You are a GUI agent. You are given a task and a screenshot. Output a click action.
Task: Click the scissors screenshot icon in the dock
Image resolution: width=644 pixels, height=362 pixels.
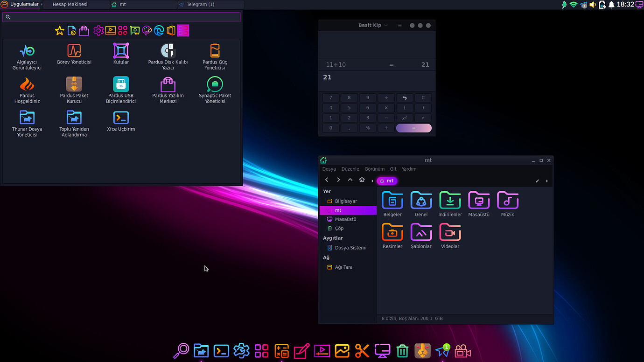(362, 350)
